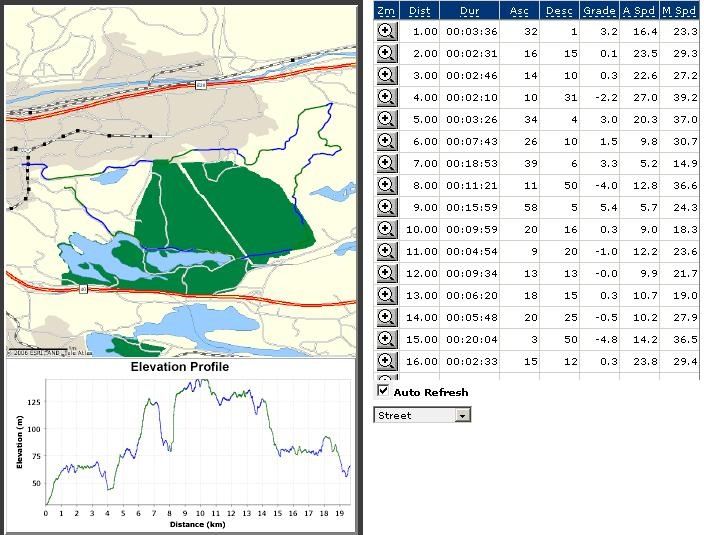Zoom to the 11.00 km split
The height and width of the screenshot is (535, 704).
[x=386, y=251]
